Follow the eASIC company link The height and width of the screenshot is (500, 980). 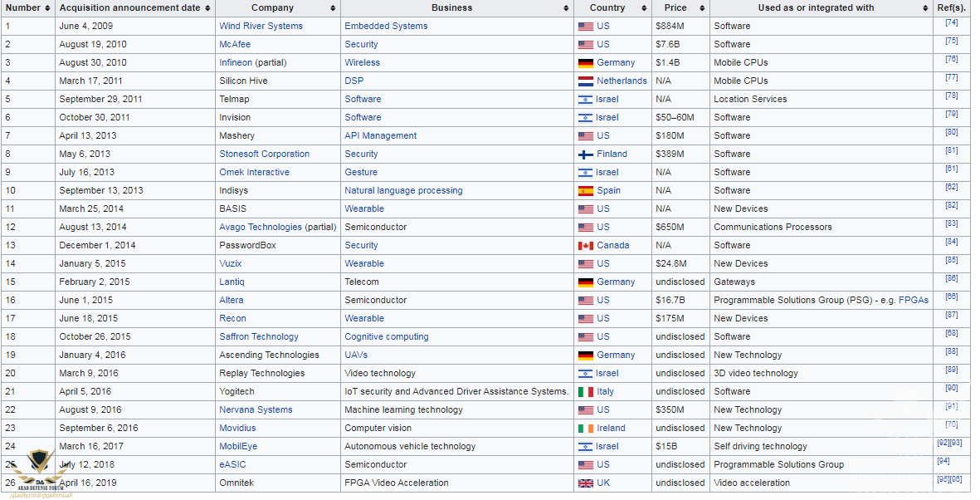(232, 464)
